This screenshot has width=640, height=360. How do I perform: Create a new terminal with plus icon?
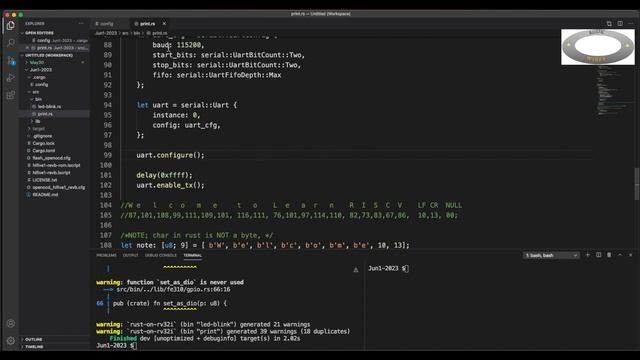coord(588,255)
